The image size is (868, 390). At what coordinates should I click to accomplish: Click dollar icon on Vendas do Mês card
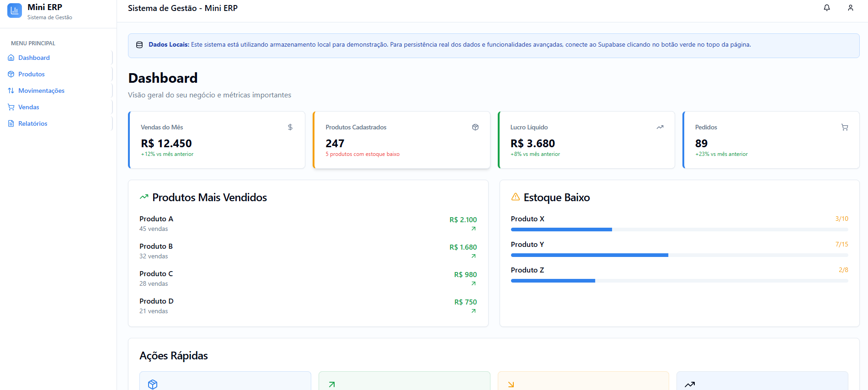click(x=290, y=127)
